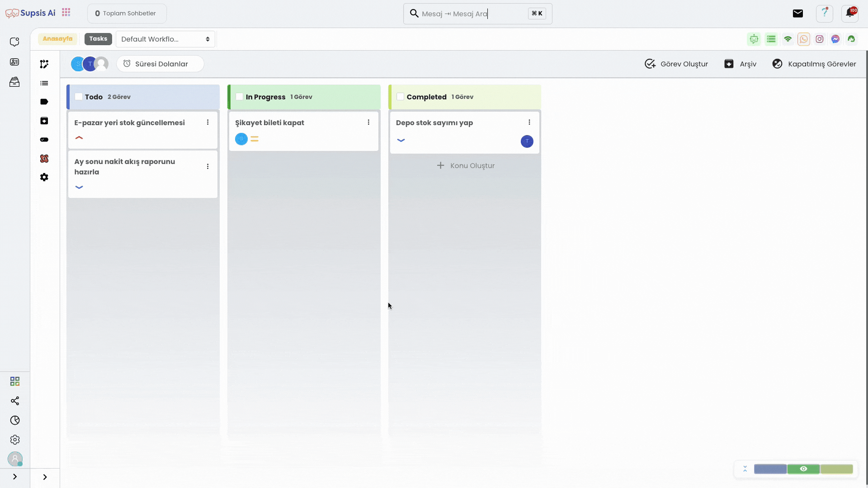Open options menu for Ay sonu nakit akış raporunu hazırla

[x=208, y=167]
